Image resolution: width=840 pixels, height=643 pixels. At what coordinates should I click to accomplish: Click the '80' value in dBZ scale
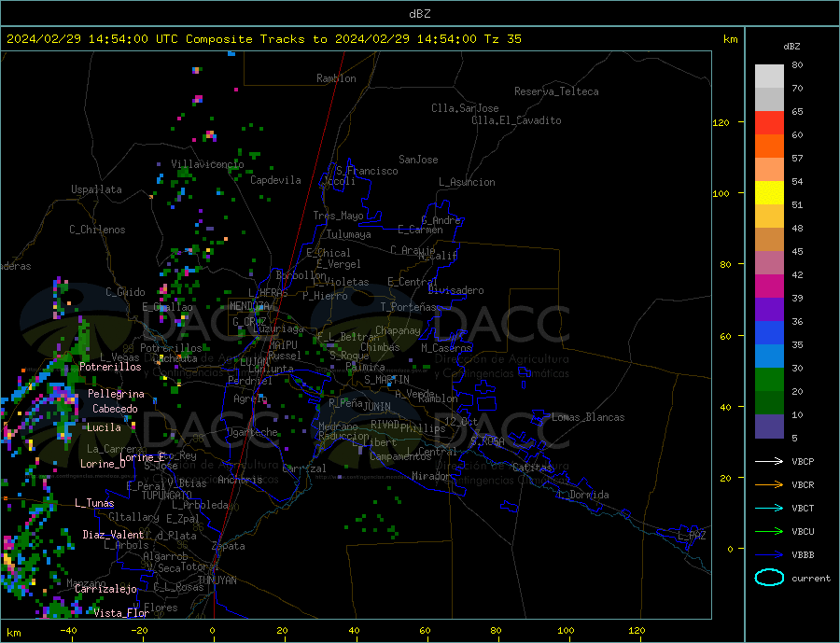coord(797,64)
